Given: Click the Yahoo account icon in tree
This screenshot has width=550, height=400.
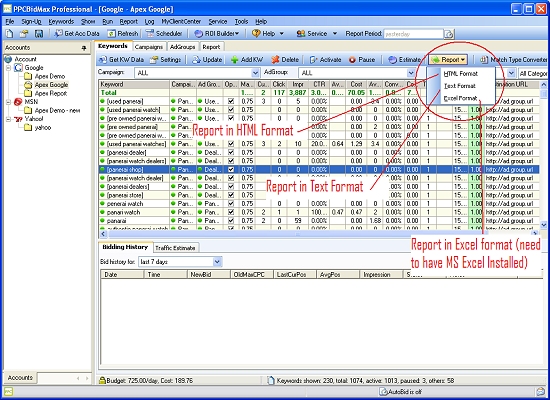Looking at the screenshot, I should pyautogui.click(x=18, y=119).
